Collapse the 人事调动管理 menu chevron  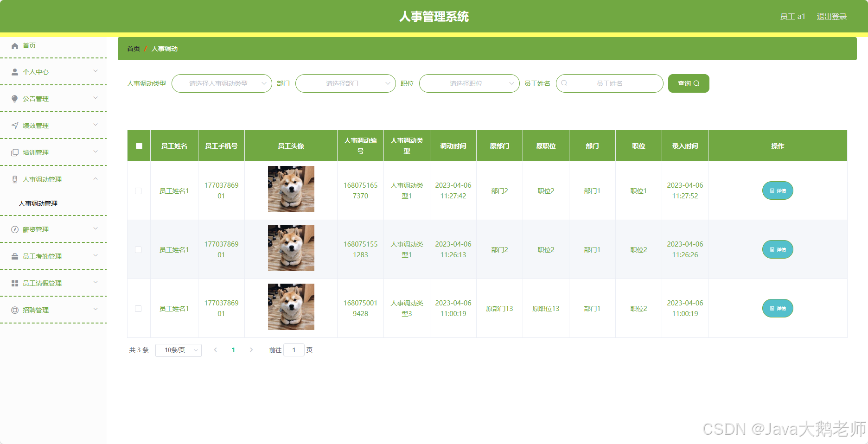pos(96,178)
